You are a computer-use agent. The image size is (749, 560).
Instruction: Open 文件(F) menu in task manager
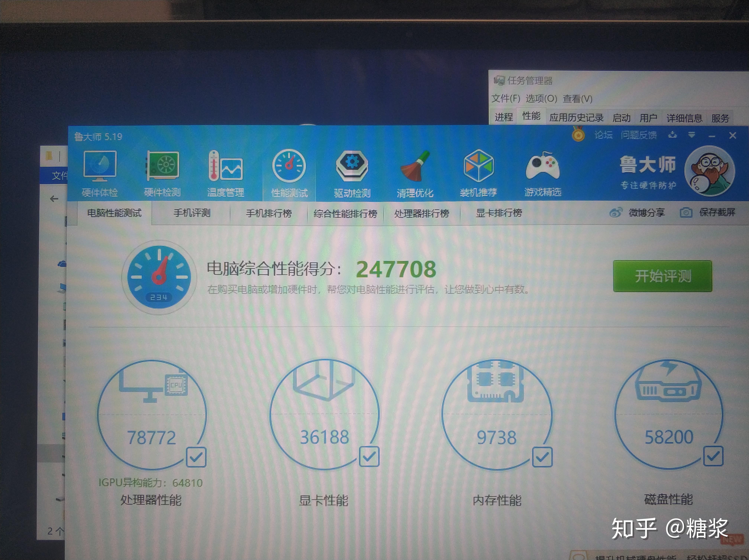point(505,98)
